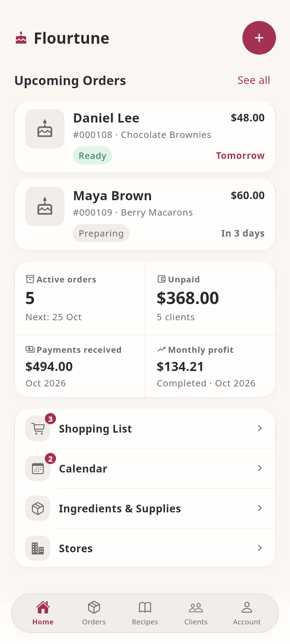The width and height of the screenshot is (290, 644).
Task: Open the Unpaid $368.00 stat tile
Action: [x=210, y=299]
